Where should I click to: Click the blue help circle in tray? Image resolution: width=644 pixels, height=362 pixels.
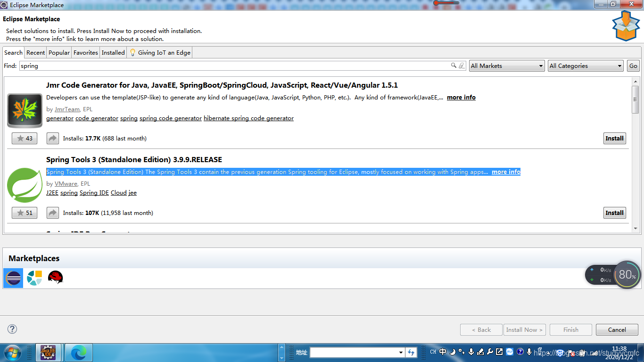click(520, 352)
